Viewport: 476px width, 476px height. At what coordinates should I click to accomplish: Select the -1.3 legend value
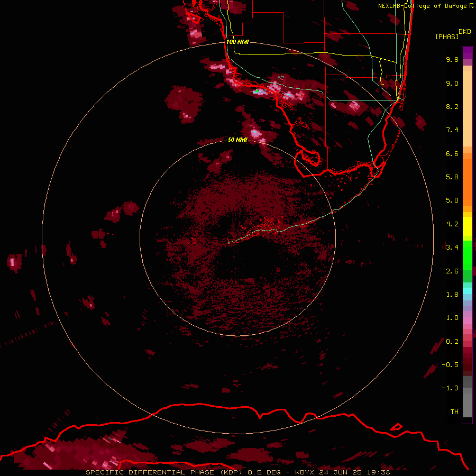450,388
